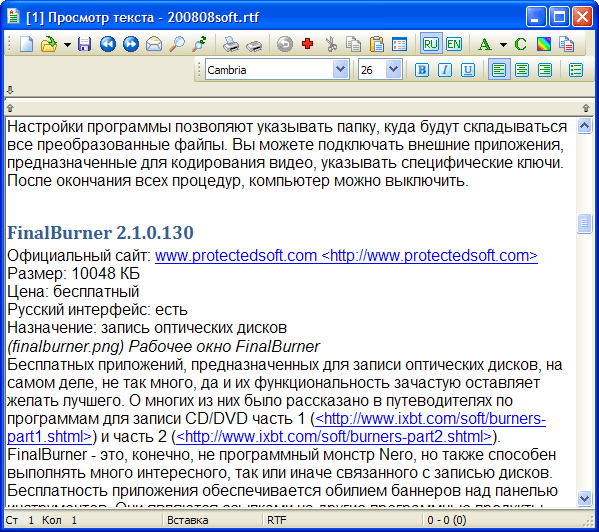Open the Cambria font name dropdown
The image size is (599, 532).
coord(340,70)
